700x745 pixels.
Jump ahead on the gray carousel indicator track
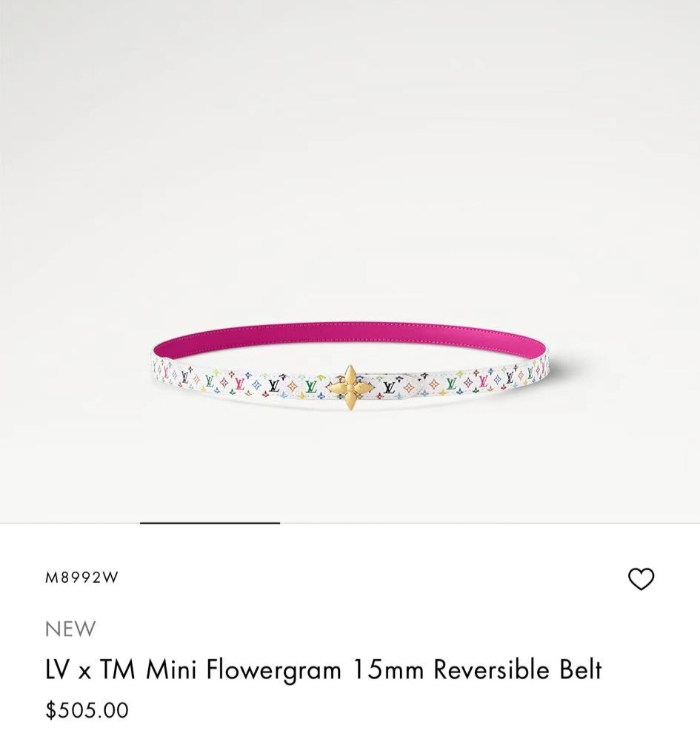click(490, 523)
